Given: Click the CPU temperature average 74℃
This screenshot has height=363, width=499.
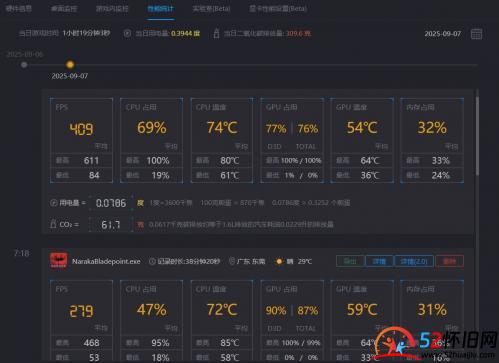Looking at the screenshot, I should [222, 128].
